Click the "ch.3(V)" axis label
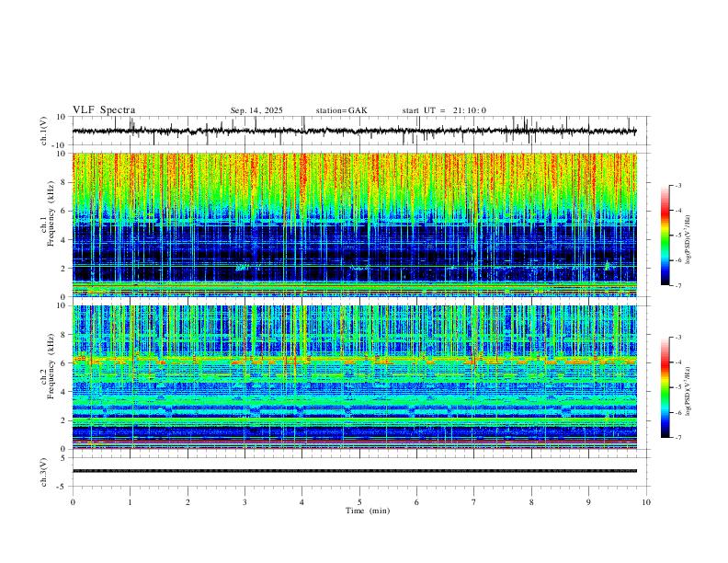728x563 pixels. (x=44, y=472)
